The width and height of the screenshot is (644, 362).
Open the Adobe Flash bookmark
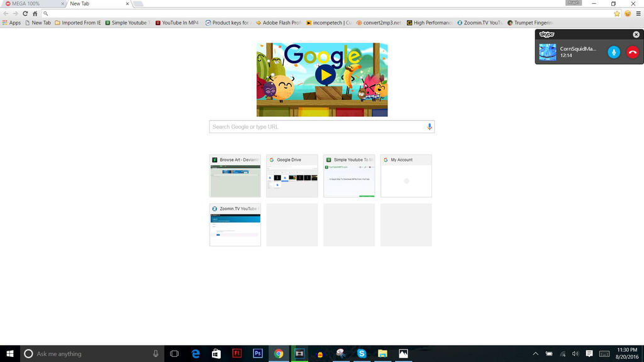click(x=279, y=23)
